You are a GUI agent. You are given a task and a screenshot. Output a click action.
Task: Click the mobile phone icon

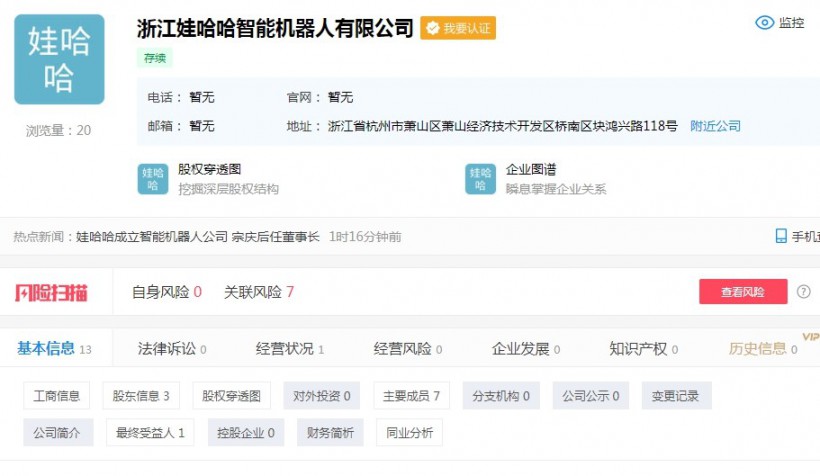(781, 236)
